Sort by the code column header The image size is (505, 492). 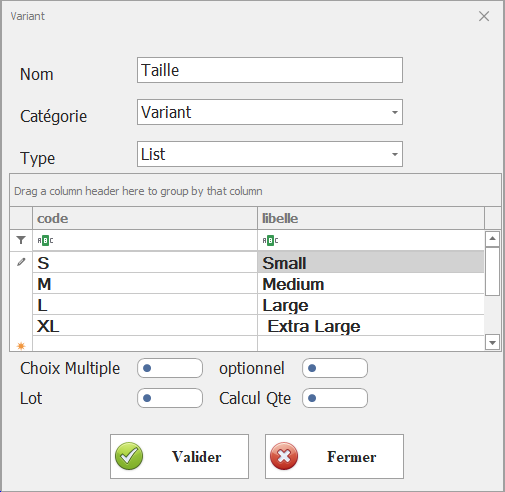tap(145, 218)
